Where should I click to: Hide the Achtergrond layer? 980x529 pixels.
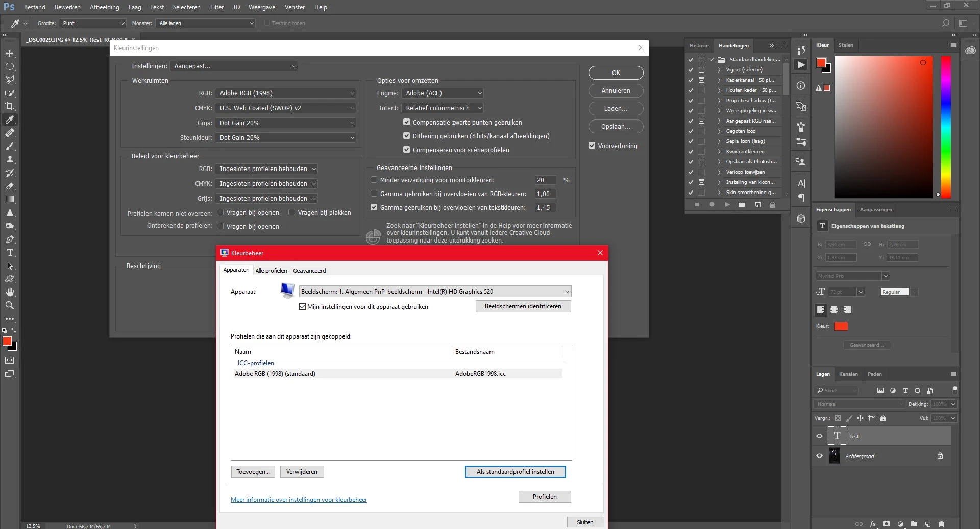coord(820,456)
